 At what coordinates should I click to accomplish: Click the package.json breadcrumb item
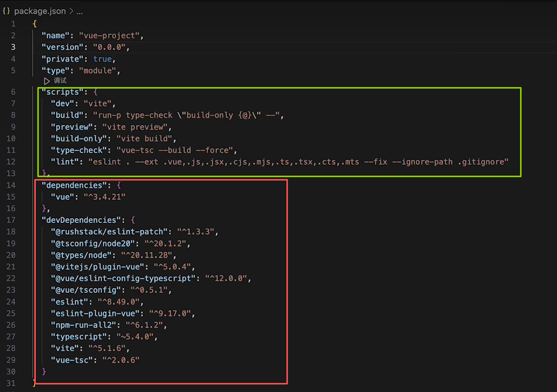(40, 11)
